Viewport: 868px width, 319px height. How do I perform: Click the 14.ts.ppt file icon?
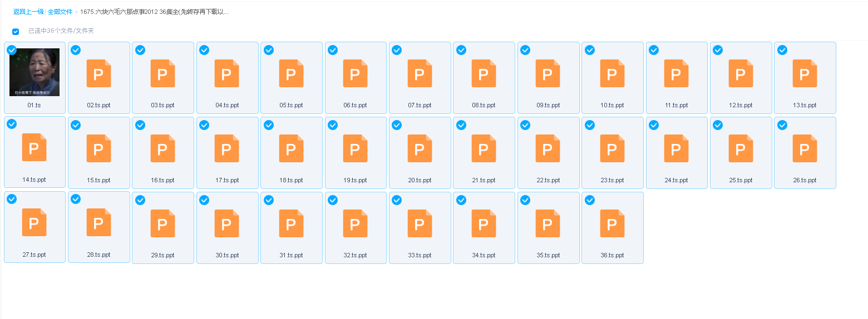point(34,148)
